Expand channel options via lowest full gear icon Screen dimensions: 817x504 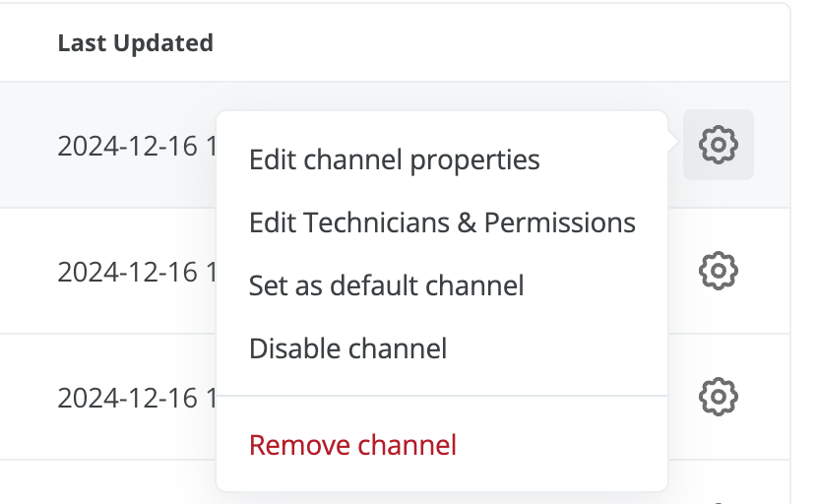[718, 397]
